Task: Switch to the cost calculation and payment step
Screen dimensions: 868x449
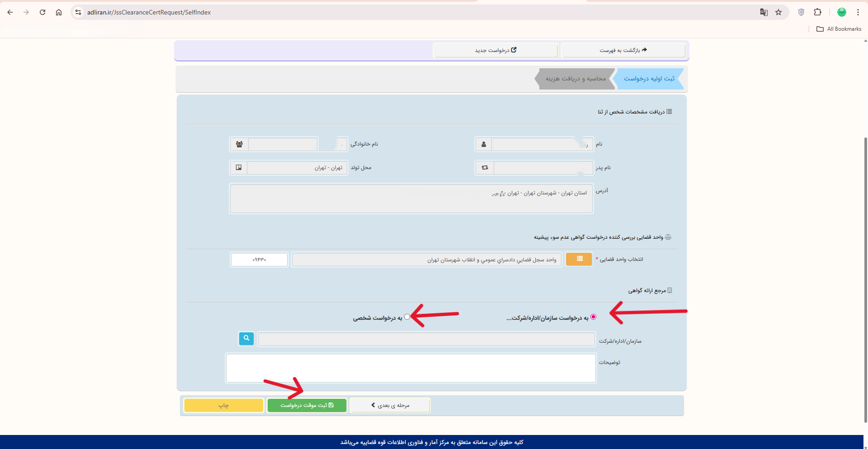Action: tap(575, 79)
